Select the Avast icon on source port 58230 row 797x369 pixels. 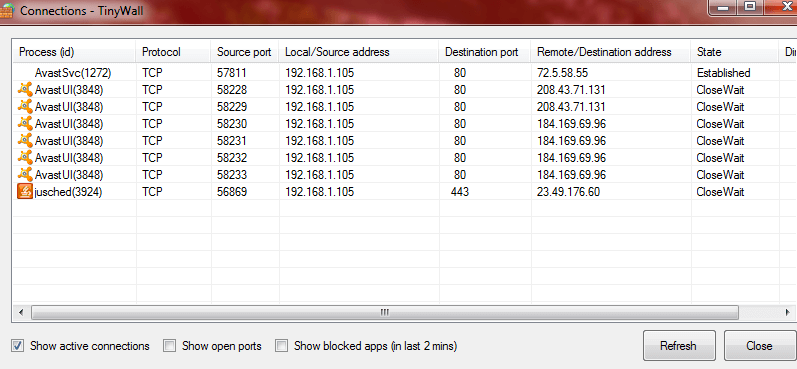(25, 124)
